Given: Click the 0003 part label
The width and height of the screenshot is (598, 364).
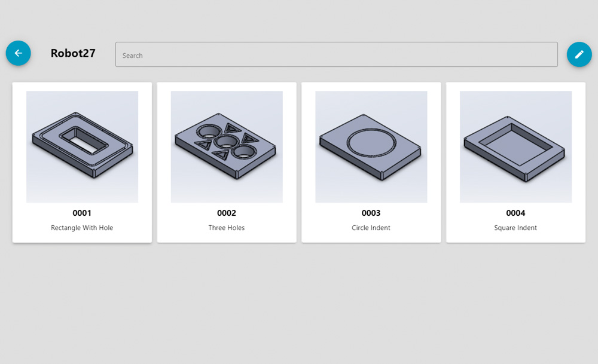Looking at the screenshot, I should [370, 213].
